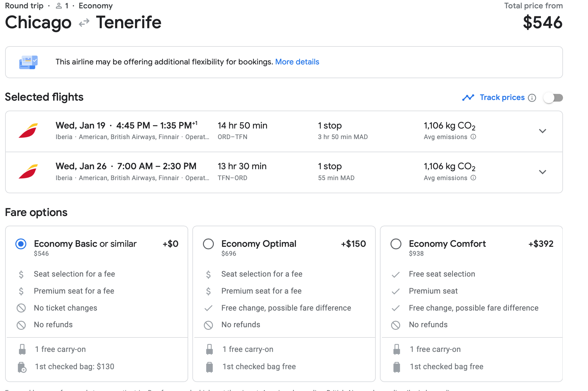Image resolution: width=588 pixels, height=391 pixels.
Task: Click the Track prices label
Action: tap(502, 97)
